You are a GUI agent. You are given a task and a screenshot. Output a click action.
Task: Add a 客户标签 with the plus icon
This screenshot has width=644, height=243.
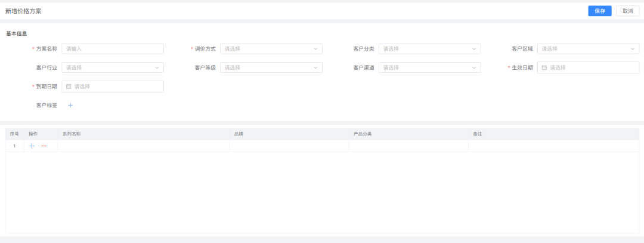(x=70, y=105)
